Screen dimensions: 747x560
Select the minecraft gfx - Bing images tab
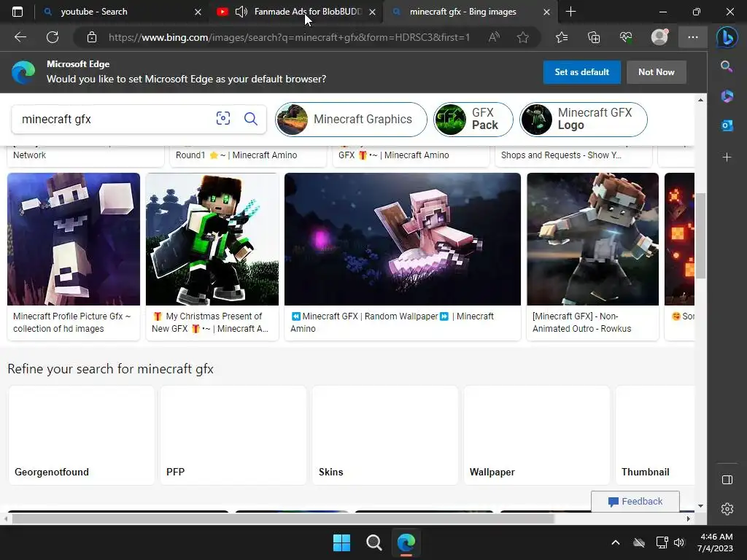pyautogui.click(x=469, y=12)
